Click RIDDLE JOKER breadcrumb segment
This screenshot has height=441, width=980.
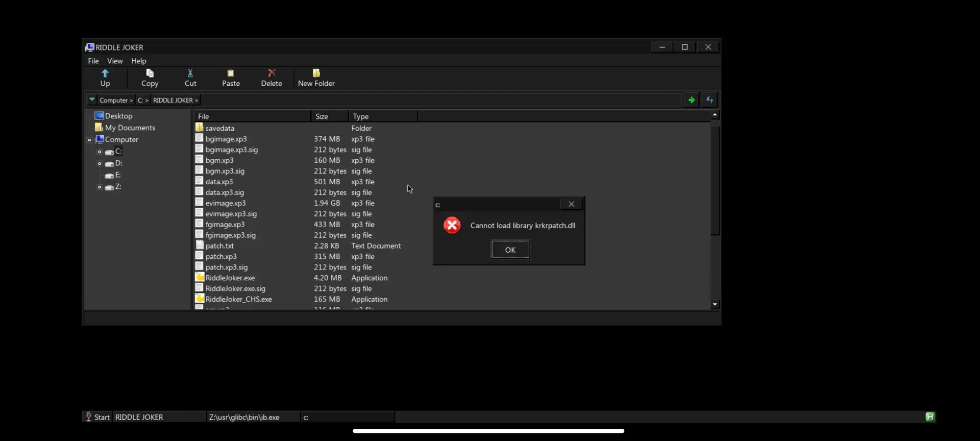tap(175, 100)
